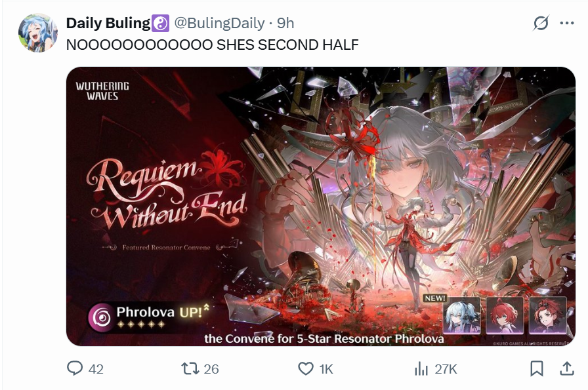
Task: Click the purple yin-yang affiliate badge
Action: point(161,24)
